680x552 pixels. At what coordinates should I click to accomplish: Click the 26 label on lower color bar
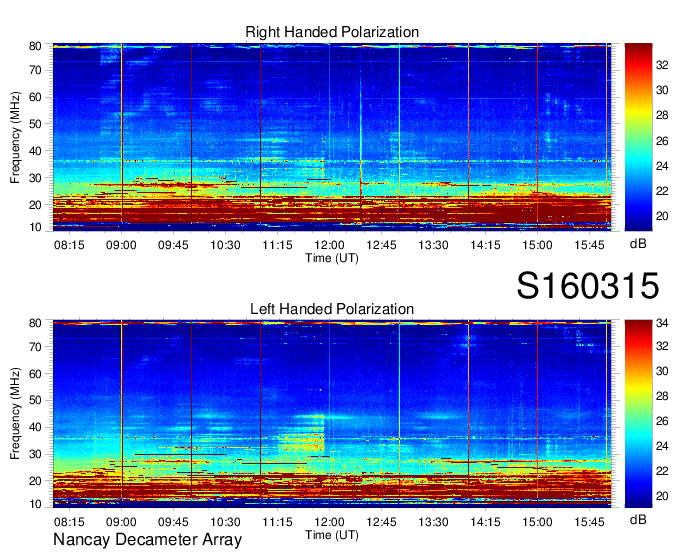[x=662, y=421]
